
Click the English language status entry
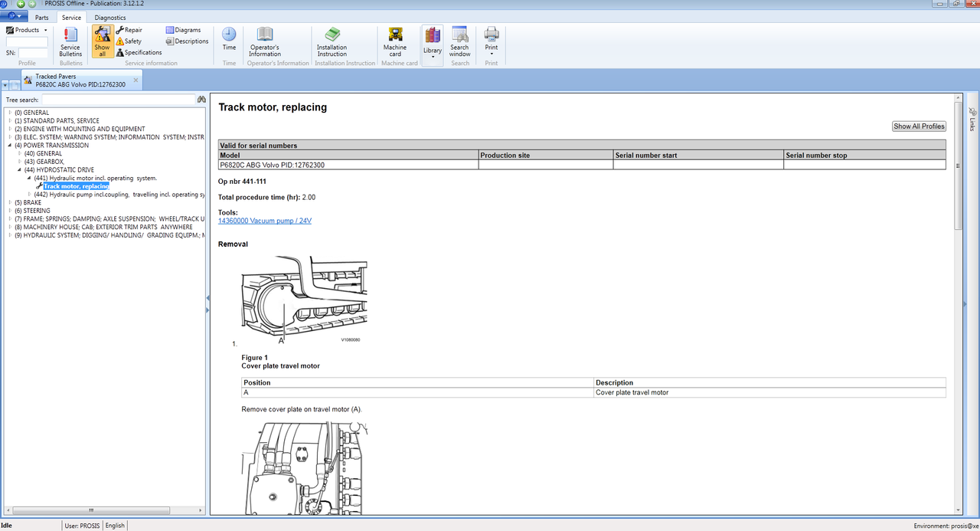[x=115, y=526]
